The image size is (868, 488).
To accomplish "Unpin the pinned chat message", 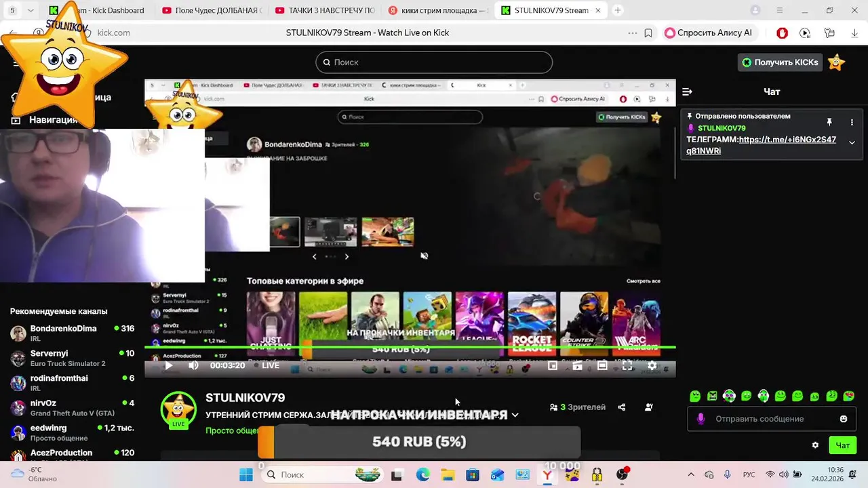I will [829, 122].
